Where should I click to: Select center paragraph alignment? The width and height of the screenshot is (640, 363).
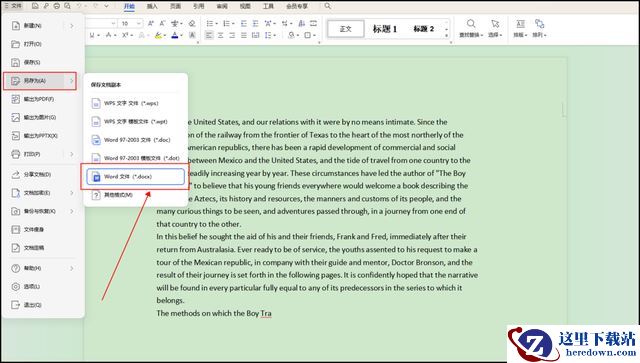point(221,36)
